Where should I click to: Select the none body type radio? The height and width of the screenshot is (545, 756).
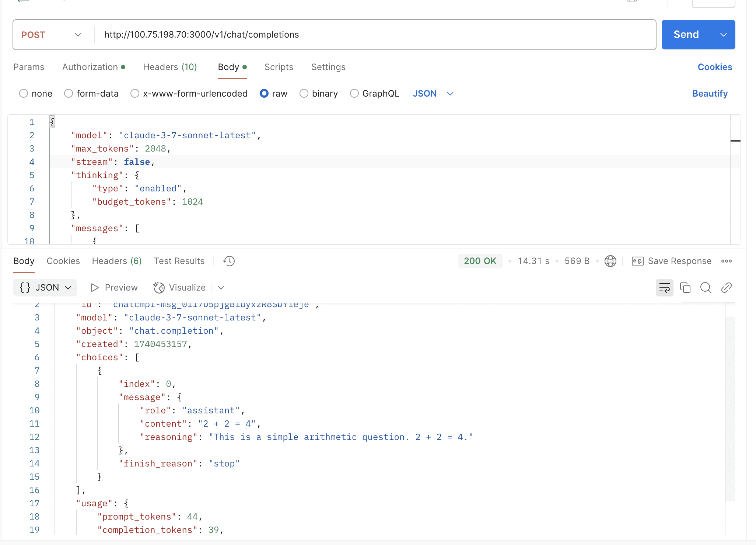coord(24,94)
